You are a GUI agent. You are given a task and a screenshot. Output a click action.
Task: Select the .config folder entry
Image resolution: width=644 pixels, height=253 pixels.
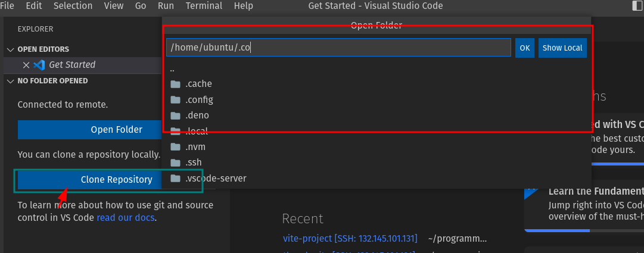(377, 100)
